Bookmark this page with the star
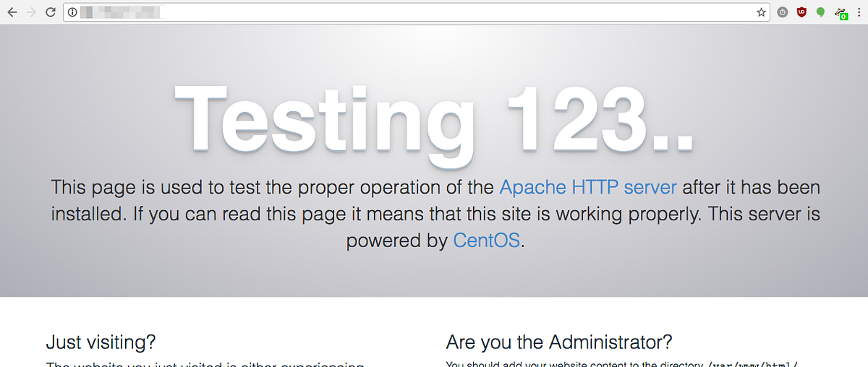Screen dimensions: 868x367 click(761, 12)
